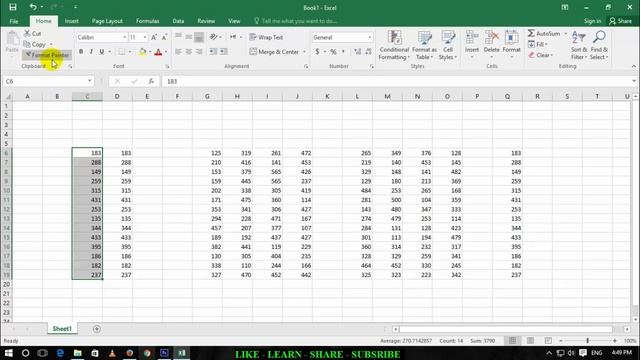Apply Accounting dollar number format
The height and width of the screenshot is (360, 640).
point(317,51)
